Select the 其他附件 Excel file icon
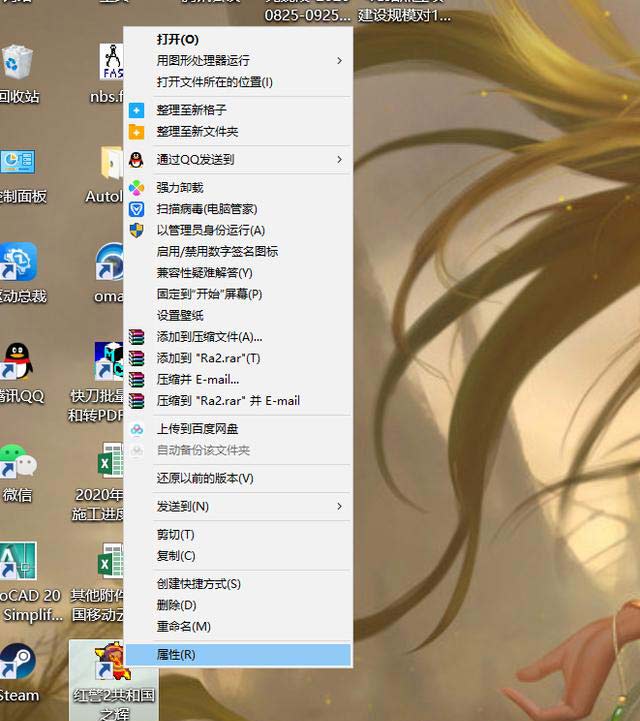The width and height of the screenshot is (640, 721). coord(110,560)
